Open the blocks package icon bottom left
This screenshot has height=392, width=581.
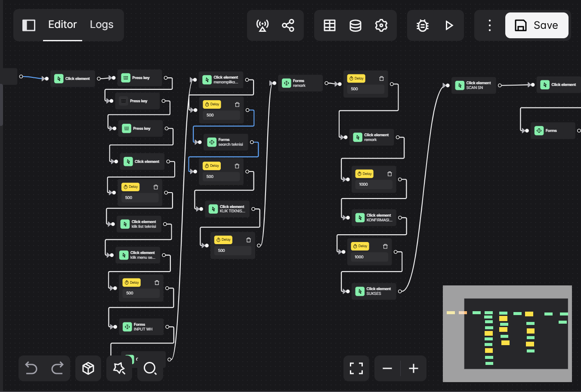[x=88, y=368]
